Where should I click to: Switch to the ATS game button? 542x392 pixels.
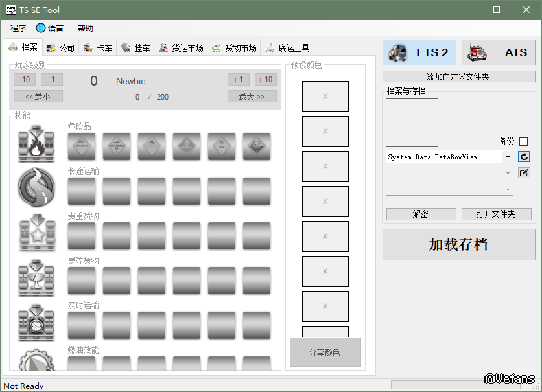click(499, 52)
